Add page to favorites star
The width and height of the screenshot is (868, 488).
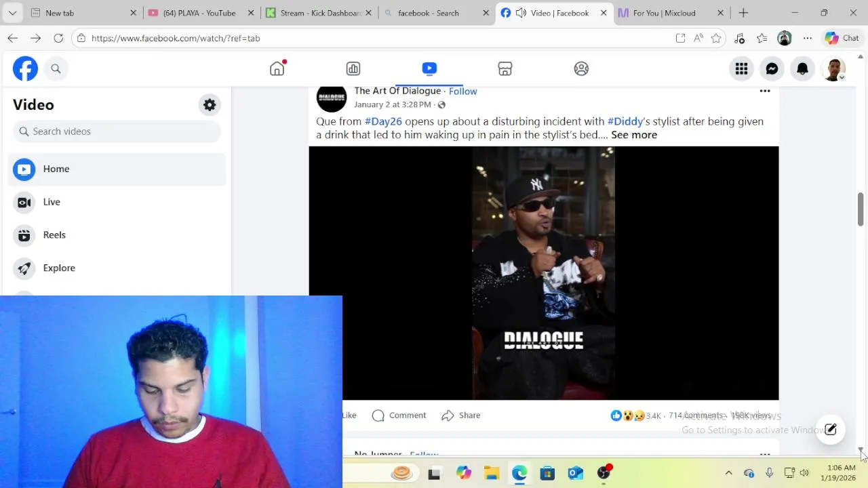point(716,38)
